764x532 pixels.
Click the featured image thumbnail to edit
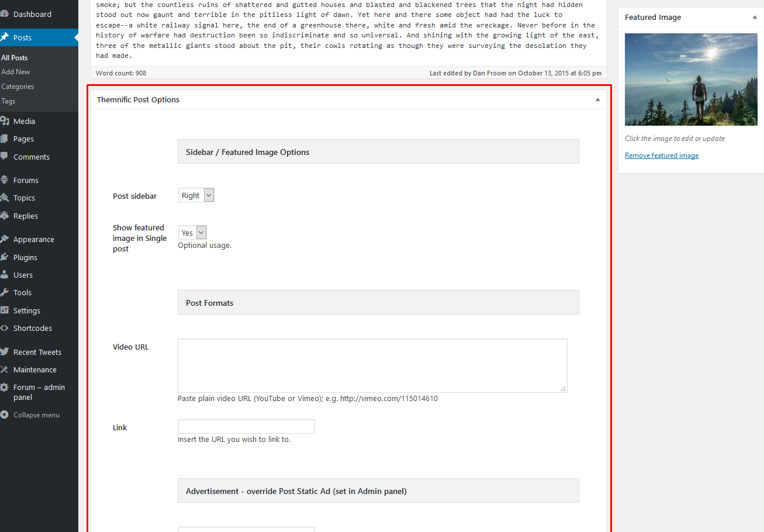[x=690, y=79]
